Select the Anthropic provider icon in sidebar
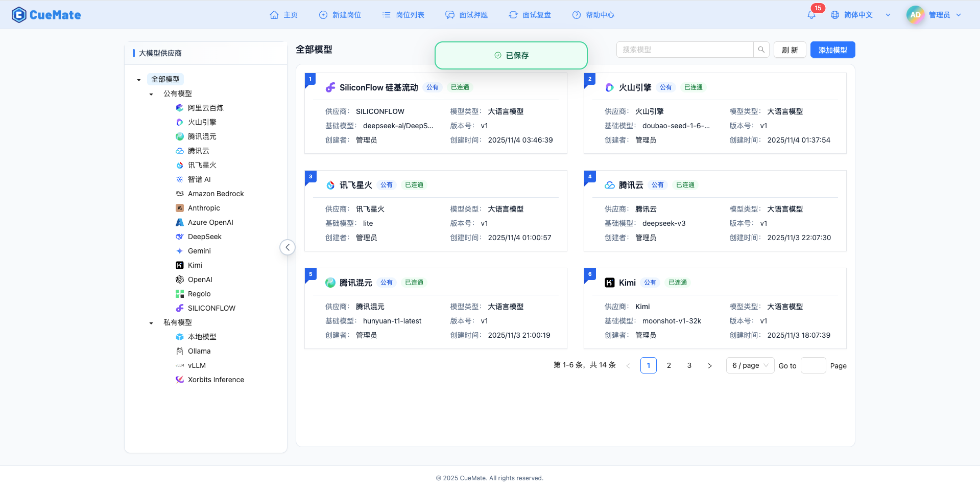Screen dimensions: 980x490 coord(179,208)
